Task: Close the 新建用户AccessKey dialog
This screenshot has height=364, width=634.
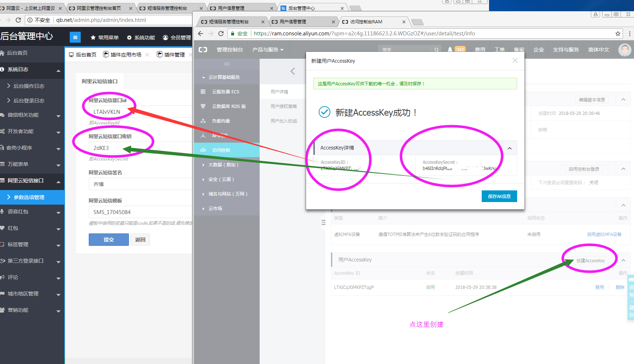Action: coord(515,61)
